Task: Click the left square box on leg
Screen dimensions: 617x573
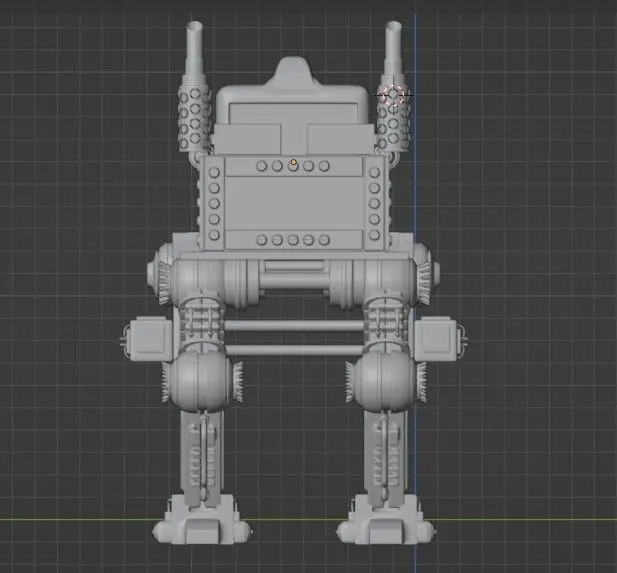Action: (x=149, y=339)
